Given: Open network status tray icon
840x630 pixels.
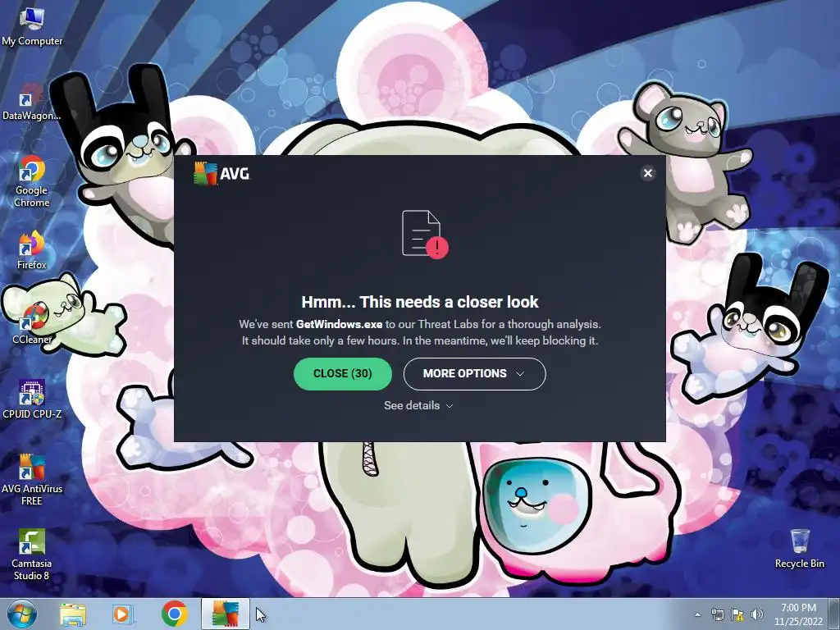Looking at the screenshot, I should pyautogui.click(x=717, y=614).
